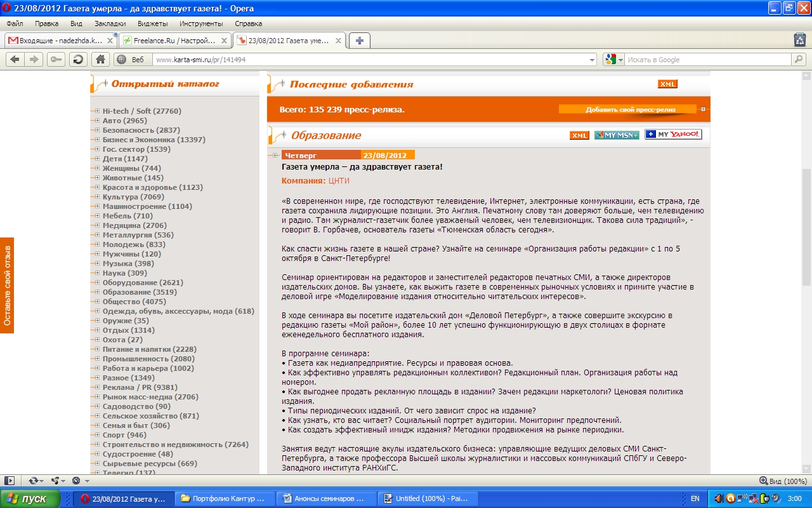
Task: Add feed to My MSN
Action: click(617, 135)
